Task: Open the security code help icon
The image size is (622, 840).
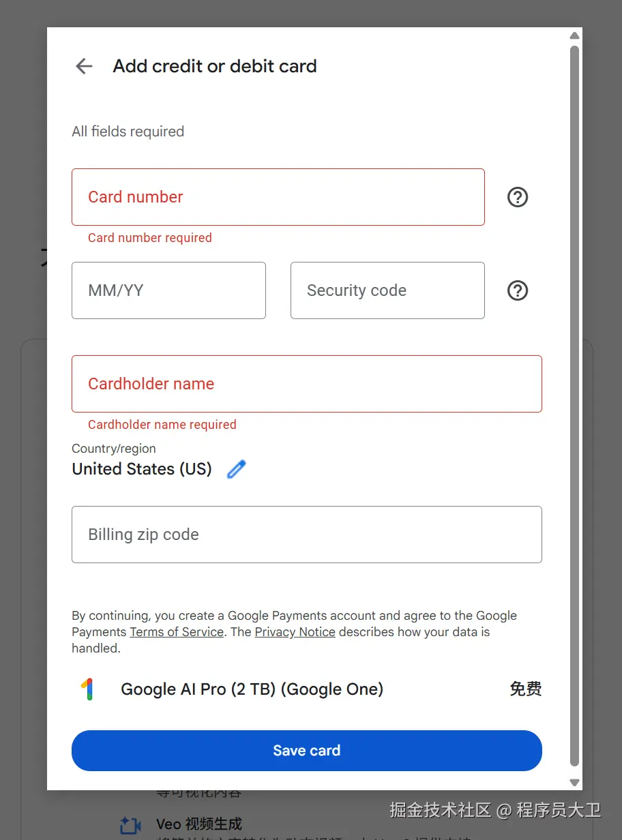Action: pos(518,290)
